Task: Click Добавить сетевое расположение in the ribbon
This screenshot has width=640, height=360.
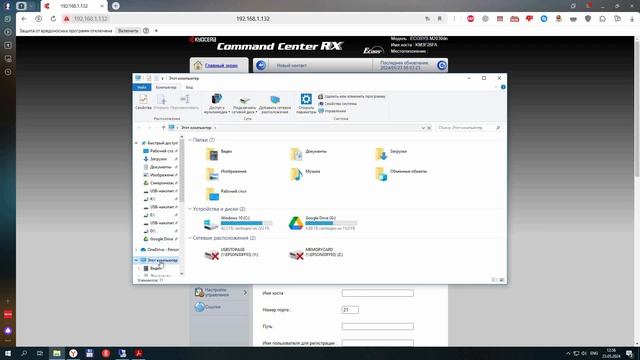Action: (x=275, y=104)
